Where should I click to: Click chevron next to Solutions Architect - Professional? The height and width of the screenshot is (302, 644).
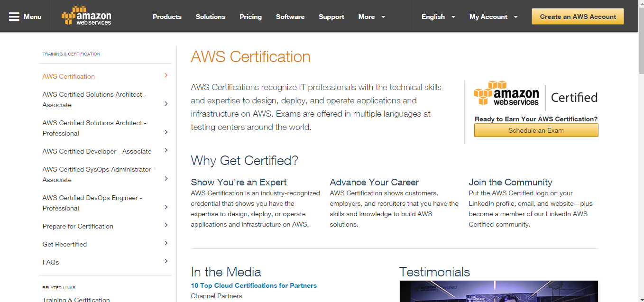(166, 132)
